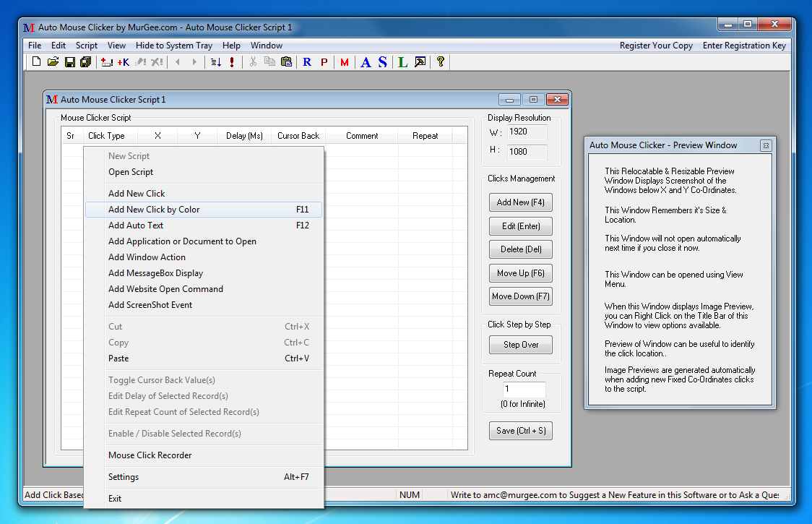Screen dimensions: 812x524
Task: Click the add new click toolbar icon
Action: pos(107,61)
